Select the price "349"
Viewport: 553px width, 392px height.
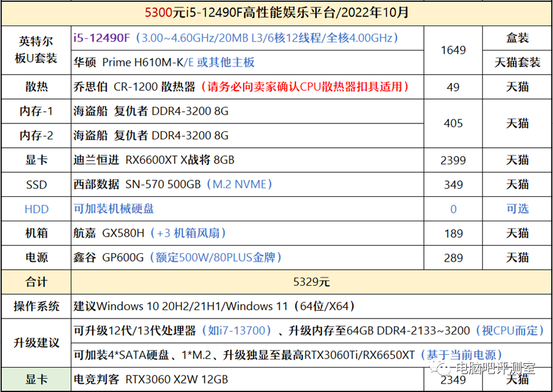[453, 185]
